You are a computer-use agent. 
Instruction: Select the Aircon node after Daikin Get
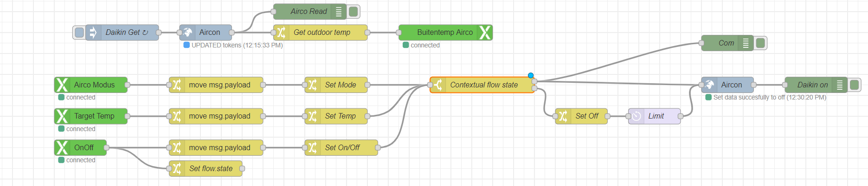(206, 33)
